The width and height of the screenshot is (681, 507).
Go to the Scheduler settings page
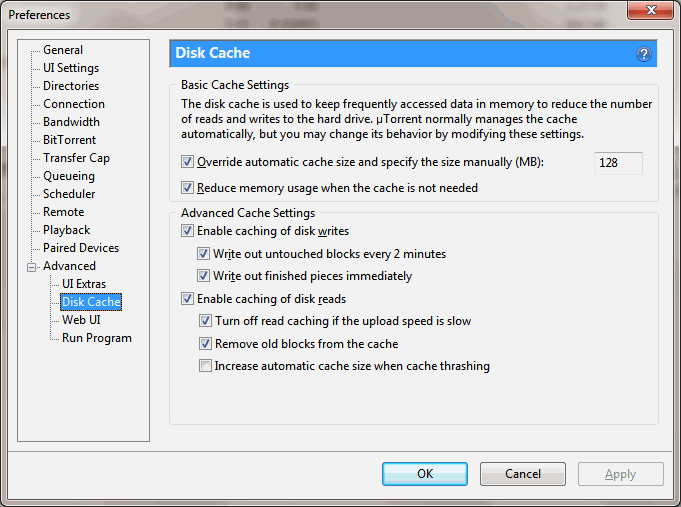pyautogui.click(x=69, y=194)
